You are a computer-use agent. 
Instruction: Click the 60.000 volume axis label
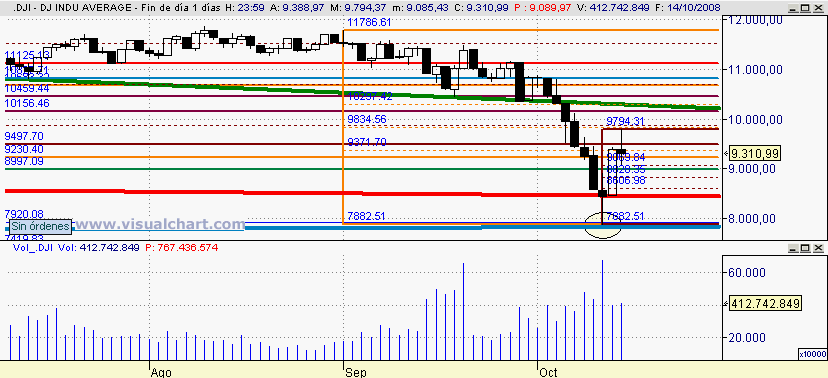(747, 272)
